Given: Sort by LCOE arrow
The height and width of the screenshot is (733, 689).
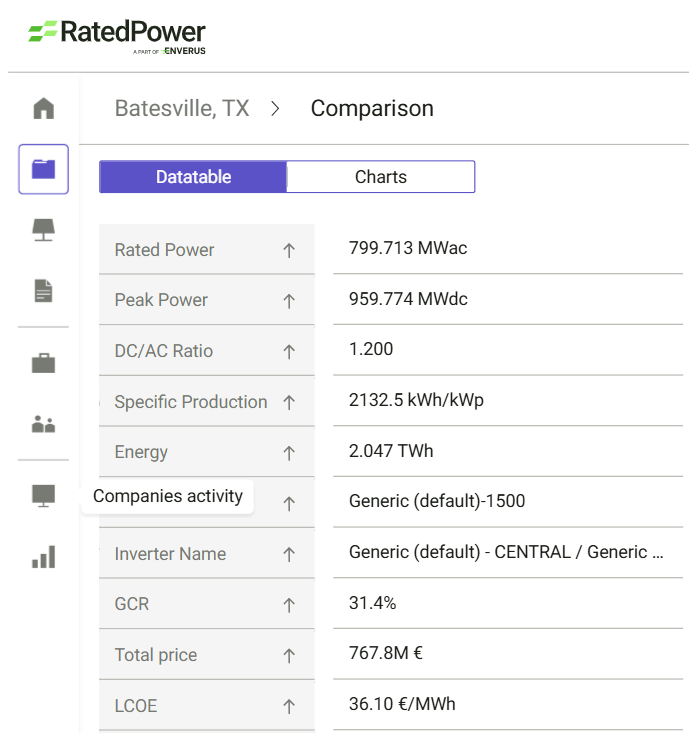Looking at the screenshot, I should pos(289,707).
